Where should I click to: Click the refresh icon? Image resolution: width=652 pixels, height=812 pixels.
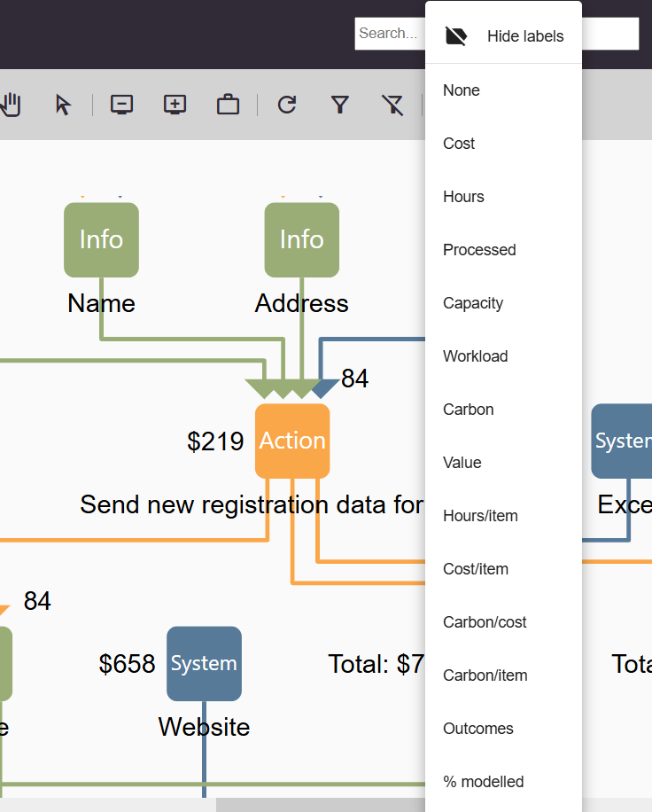pyautogui.click(x=287, y=105)
